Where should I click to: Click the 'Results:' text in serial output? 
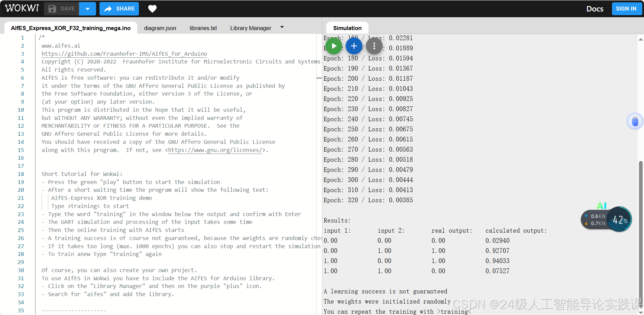pyautogui.click(x=337, y=220)
